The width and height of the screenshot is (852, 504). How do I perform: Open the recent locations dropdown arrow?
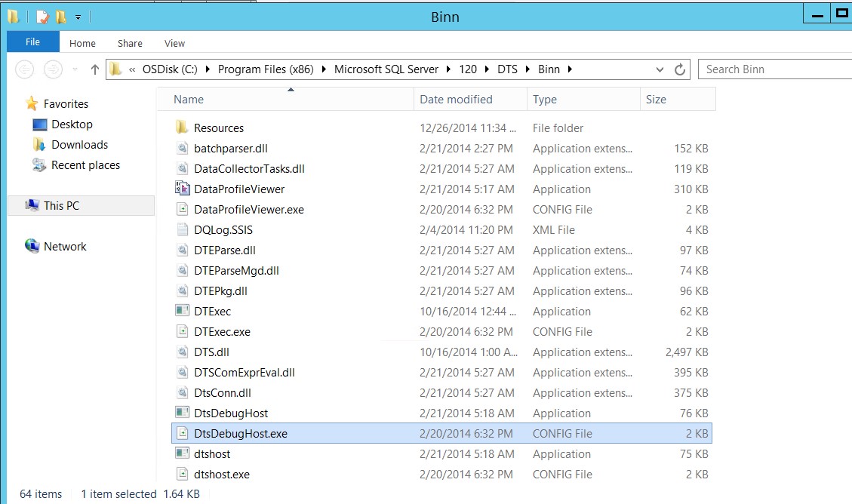pyautogui.click(x=75, y=69)
